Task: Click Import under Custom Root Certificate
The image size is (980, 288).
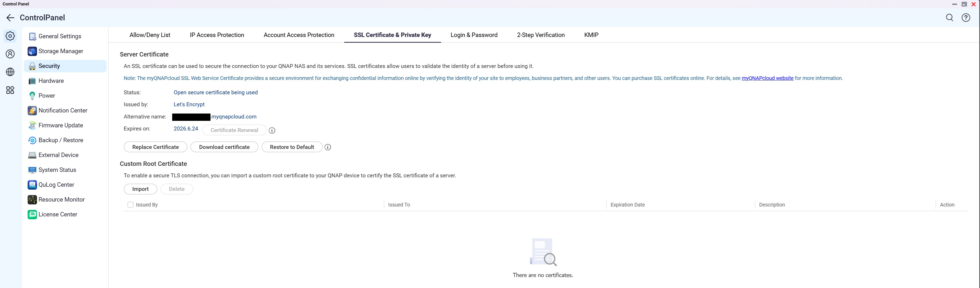Action: (x=140, y=189)
